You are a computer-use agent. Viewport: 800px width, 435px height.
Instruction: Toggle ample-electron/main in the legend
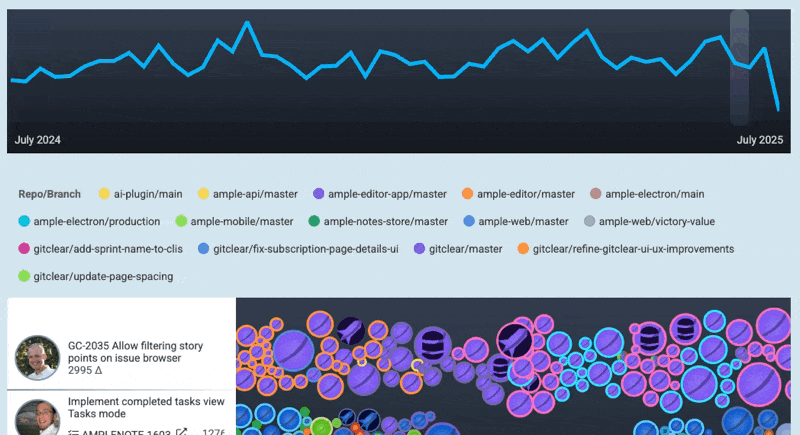(x=647, y=194)
